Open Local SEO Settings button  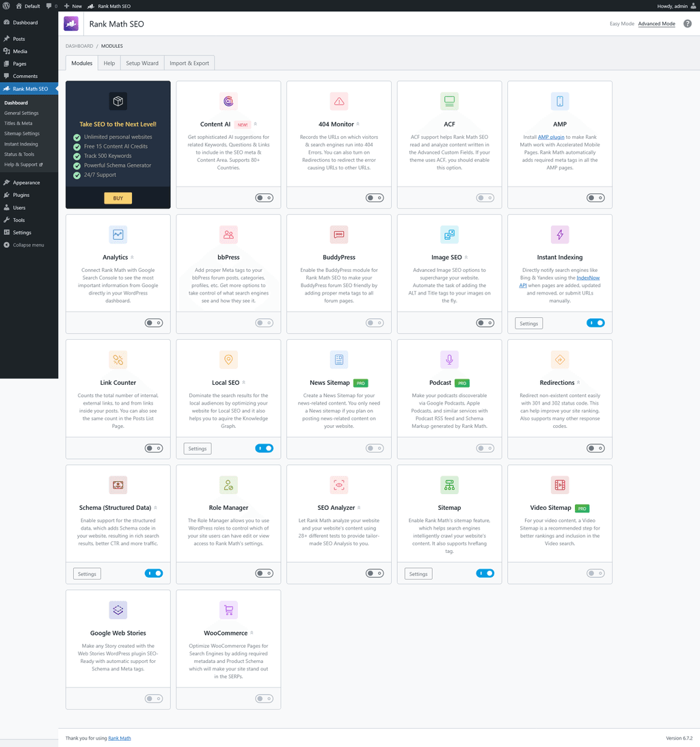pyautogui.click(x=198, y=449)
